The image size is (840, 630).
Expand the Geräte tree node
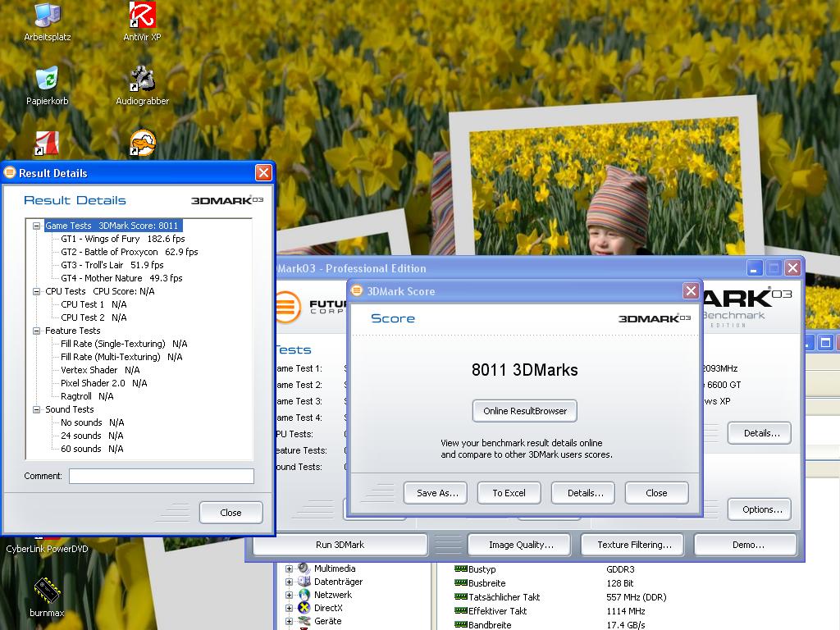click(x=290, y=621)
